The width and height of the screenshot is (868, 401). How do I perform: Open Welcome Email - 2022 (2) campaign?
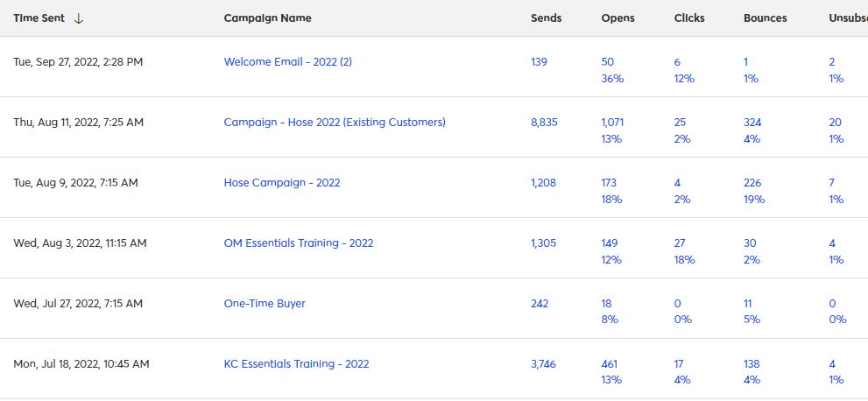point(288,62)
